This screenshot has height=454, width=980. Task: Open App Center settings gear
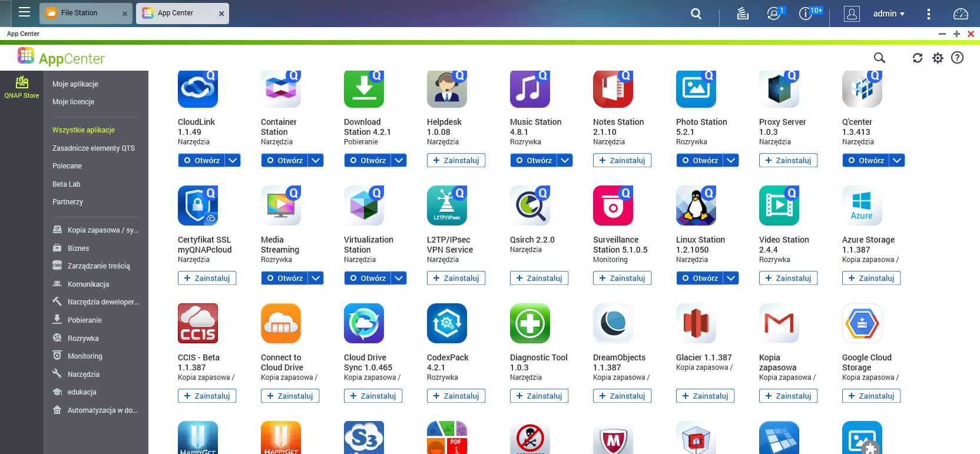coord(938,58)
